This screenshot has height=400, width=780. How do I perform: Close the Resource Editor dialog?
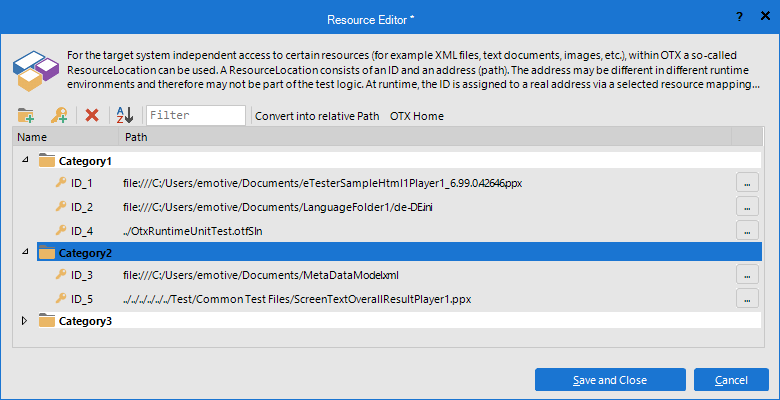click(x=766, y=16)
